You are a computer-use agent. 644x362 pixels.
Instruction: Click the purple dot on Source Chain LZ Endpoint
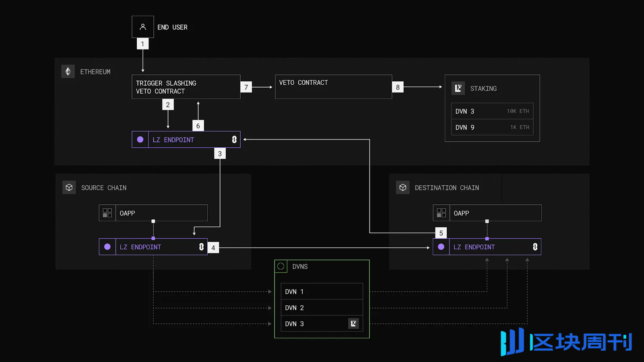(107, 247)
